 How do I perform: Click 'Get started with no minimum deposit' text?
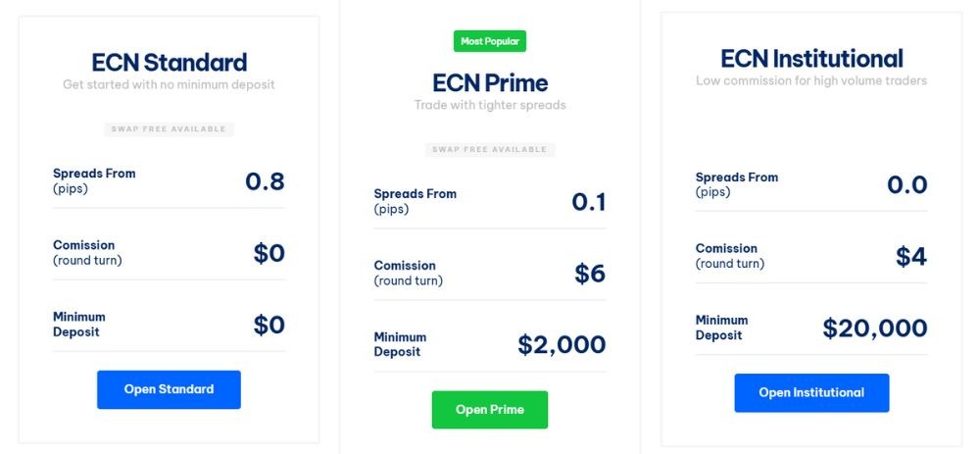(x=169, y=85)
